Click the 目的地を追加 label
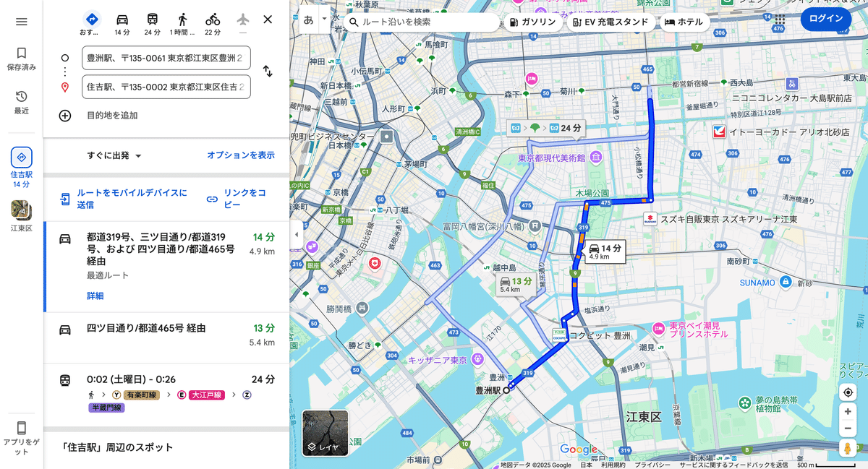This screenshot has height=469, width=868. (x=112, y=116)
